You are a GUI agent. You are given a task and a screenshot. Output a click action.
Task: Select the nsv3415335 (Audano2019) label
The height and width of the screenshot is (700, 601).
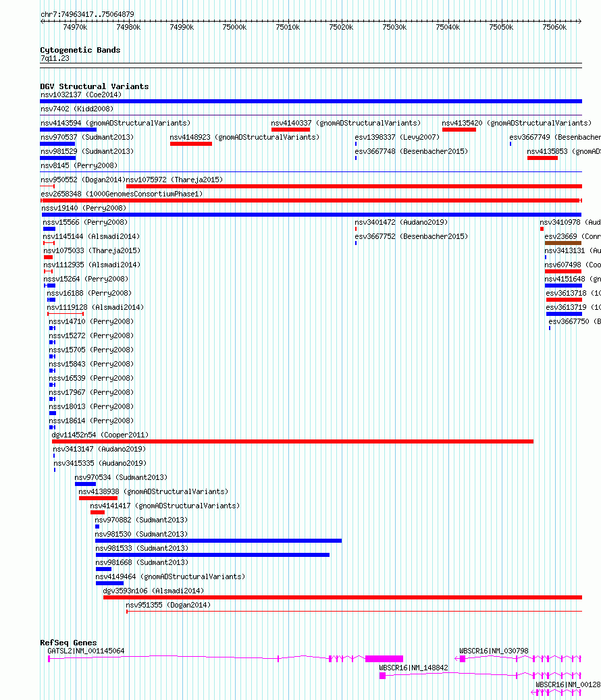coord(100,463)
